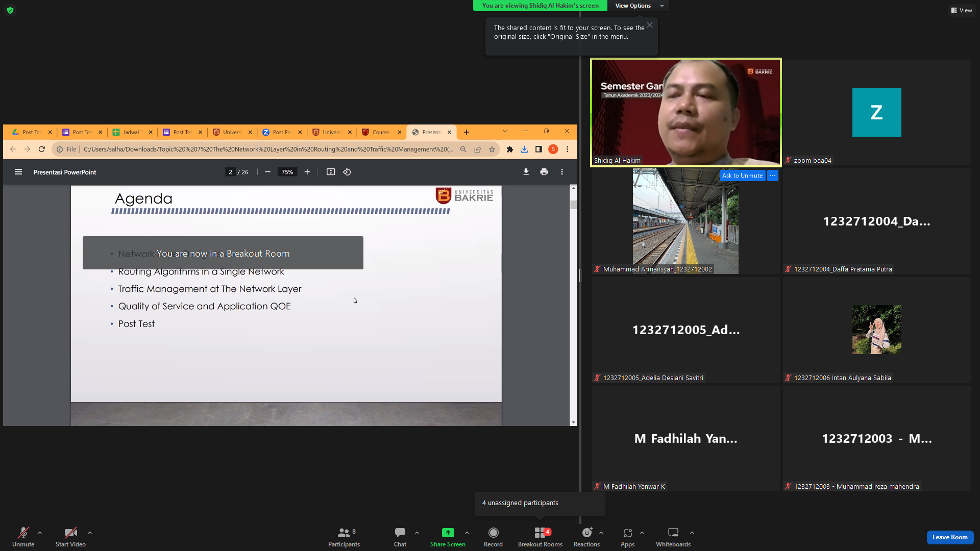Image resolution: width=980 pixels, height=551 pixels.
Task: Open a new browser tab
Action: (x=466, y=132)
